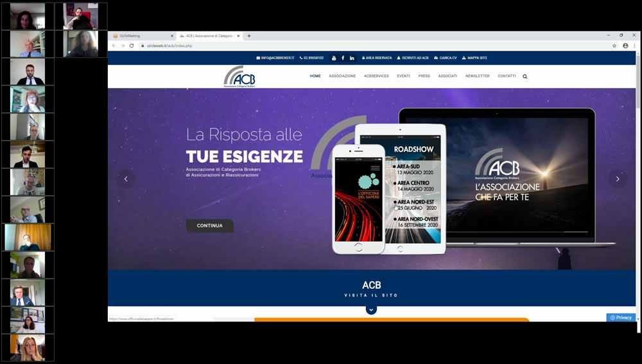Open the browser profile avatar icon
The image size is (642, 364).
625,46
